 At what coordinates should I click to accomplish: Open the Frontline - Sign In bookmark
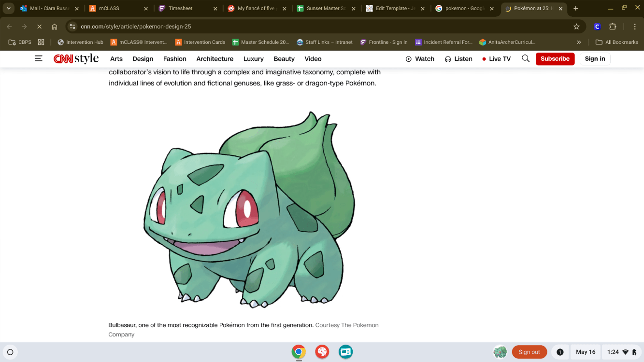[x=384, y=42]
